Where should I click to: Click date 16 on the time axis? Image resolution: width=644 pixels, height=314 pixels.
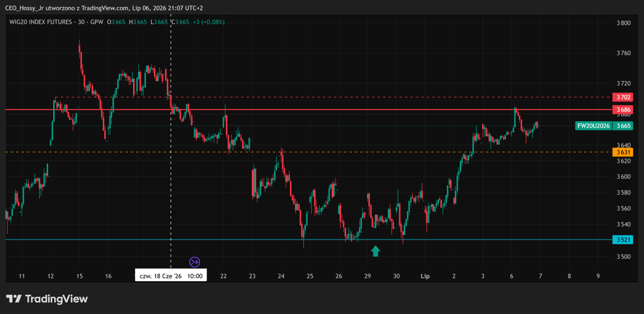pyautogui.click(x=108, y=276)
